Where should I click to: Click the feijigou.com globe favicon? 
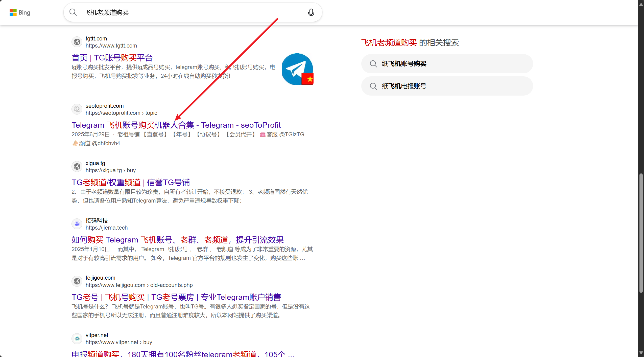77,281
